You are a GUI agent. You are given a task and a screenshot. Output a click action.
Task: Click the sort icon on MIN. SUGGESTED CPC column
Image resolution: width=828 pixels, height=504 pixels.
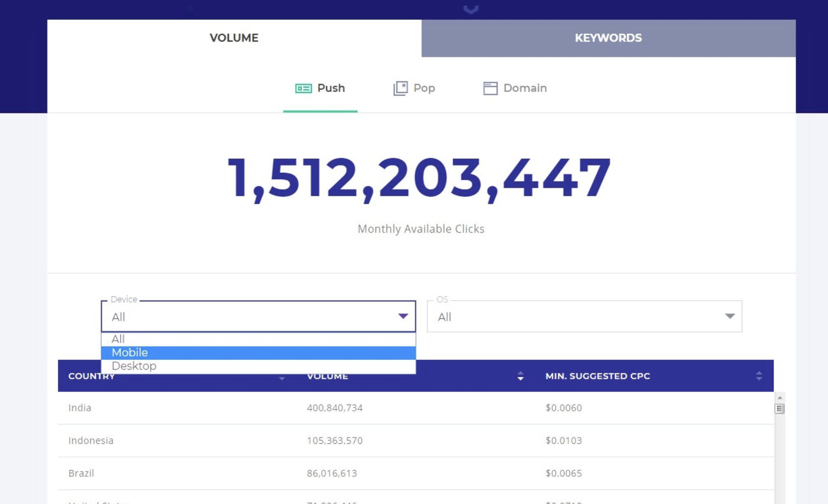tap(759, 376)
